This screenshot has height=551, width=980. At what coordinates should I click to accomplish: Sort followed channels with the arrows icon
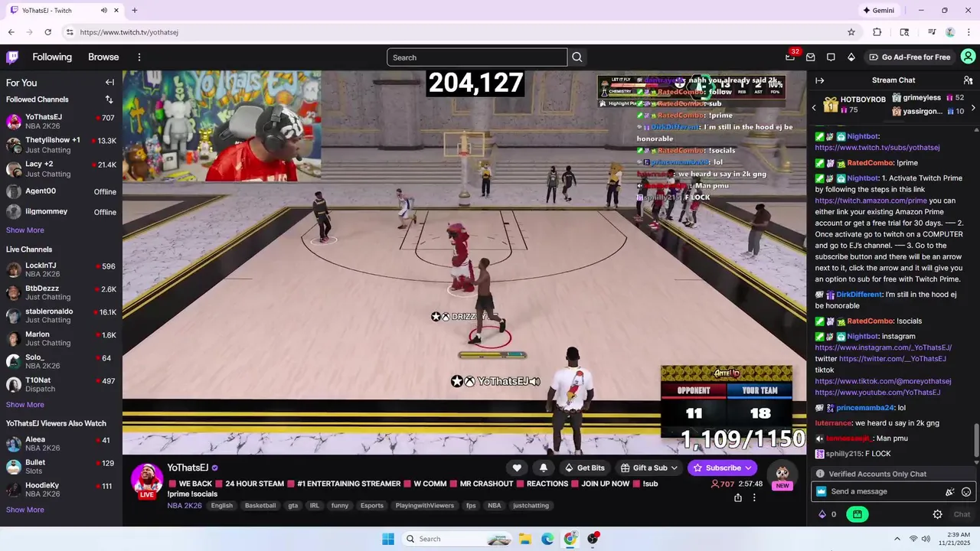(x=109, y=99)
